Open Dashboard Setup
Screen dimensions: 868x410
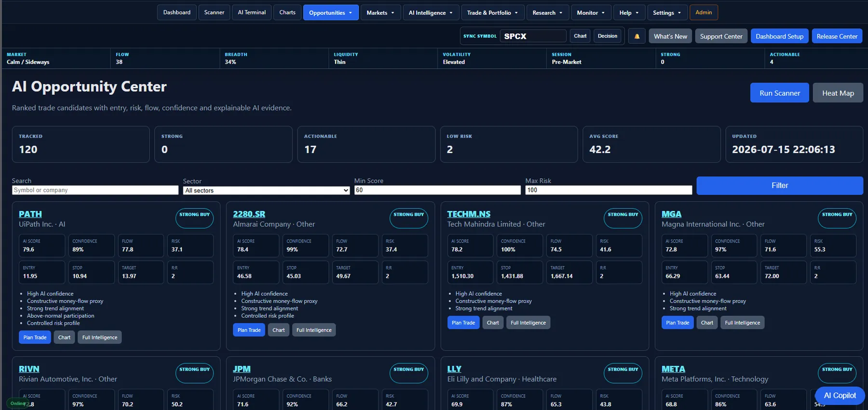point(779,36)
